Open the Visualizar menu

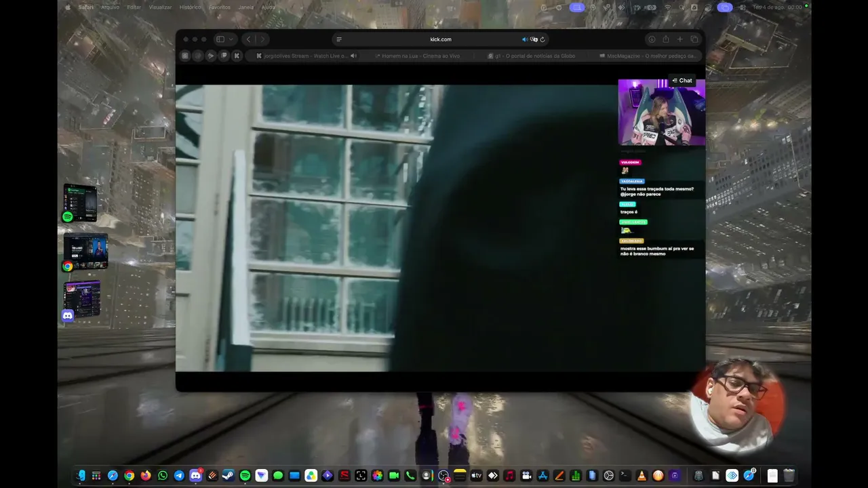[160, 7]
